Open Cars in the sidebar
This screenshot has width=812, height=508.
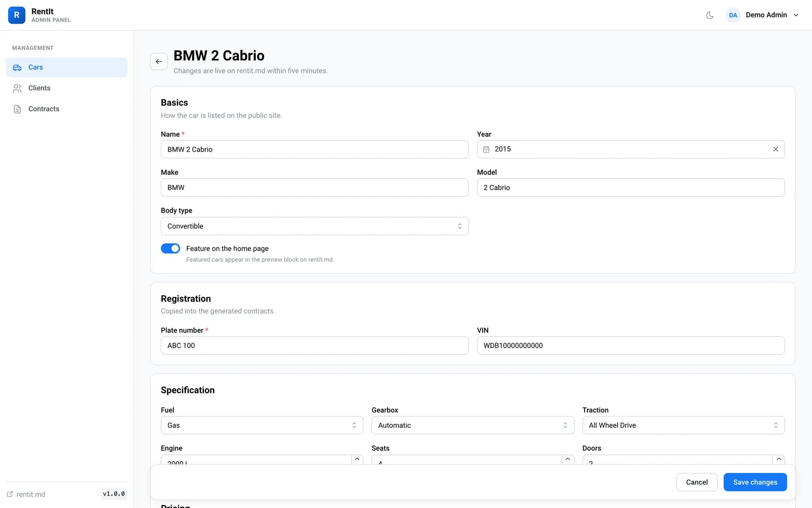coord(67,67)
